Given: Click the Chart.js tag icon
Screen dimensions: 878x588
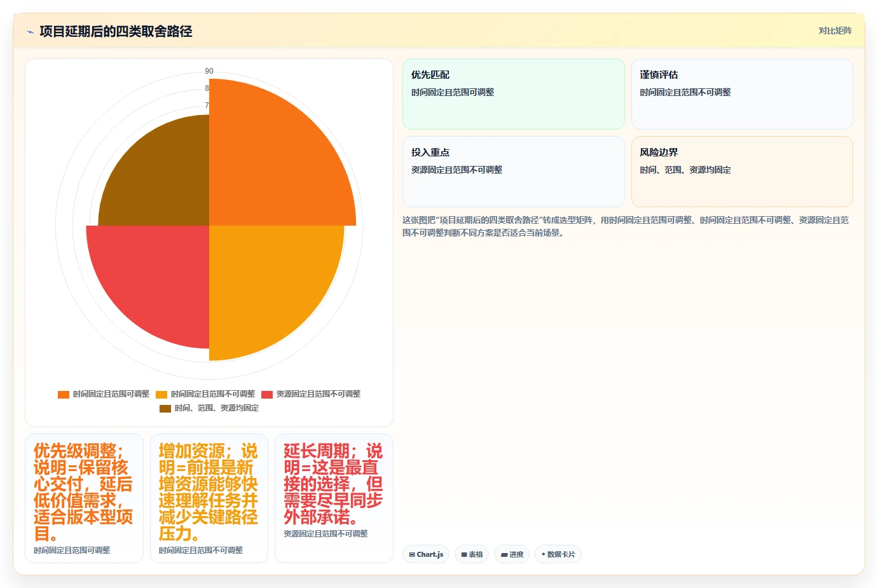Looking at the screenshot, I should click(x=412, y=555).
